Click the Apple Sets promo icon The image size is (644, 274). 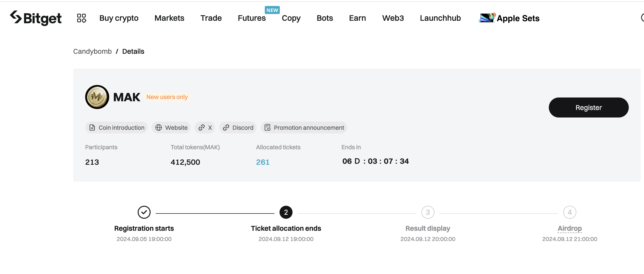[487, 18]
